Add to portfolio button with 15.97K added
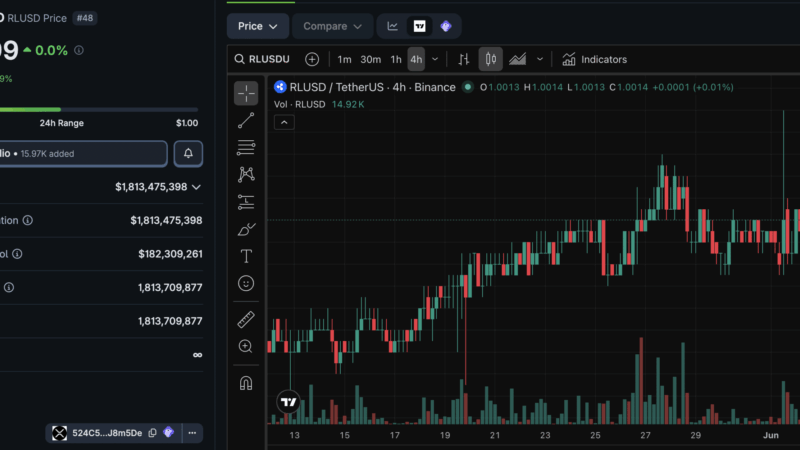Screen dimensions: 800x450 pyautogui.click(x=83, y=154)
